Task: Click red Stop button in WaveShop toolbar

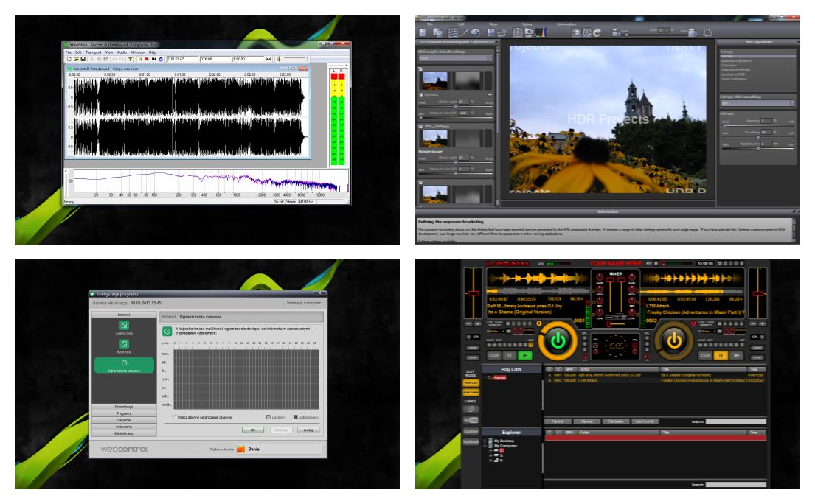Action: pyautogui.click(x=147, y=59)
